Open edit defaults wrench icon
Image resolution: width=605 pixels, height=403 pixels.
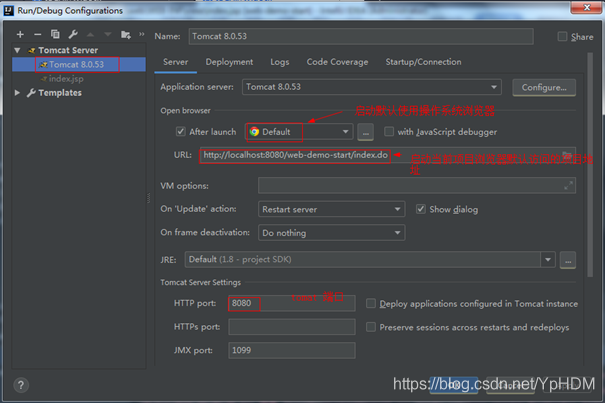pos(73,35)
